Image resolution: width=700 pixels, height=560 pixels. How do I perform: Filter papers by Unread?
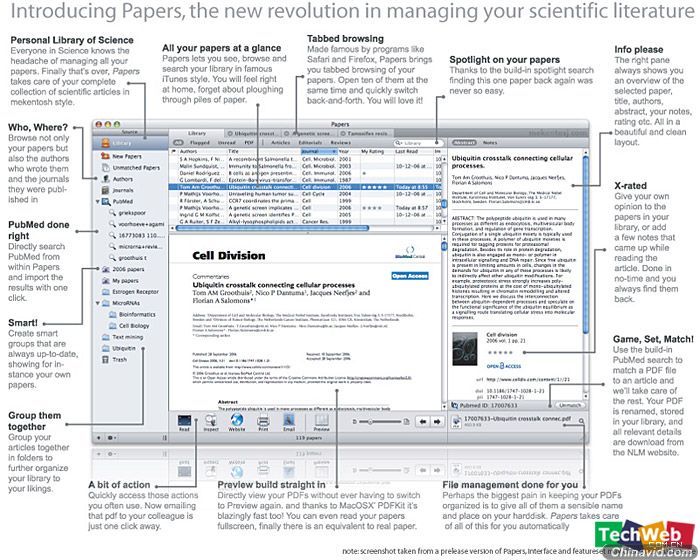[226, 142]
